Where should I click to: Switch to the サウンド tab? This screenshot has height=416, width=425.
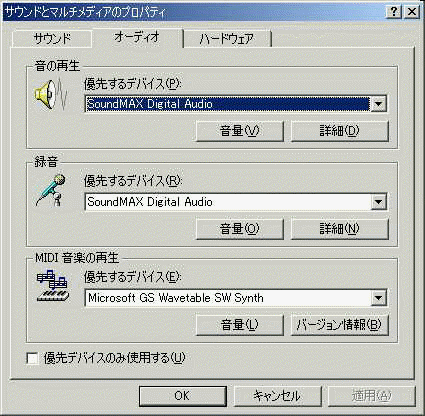52,39
